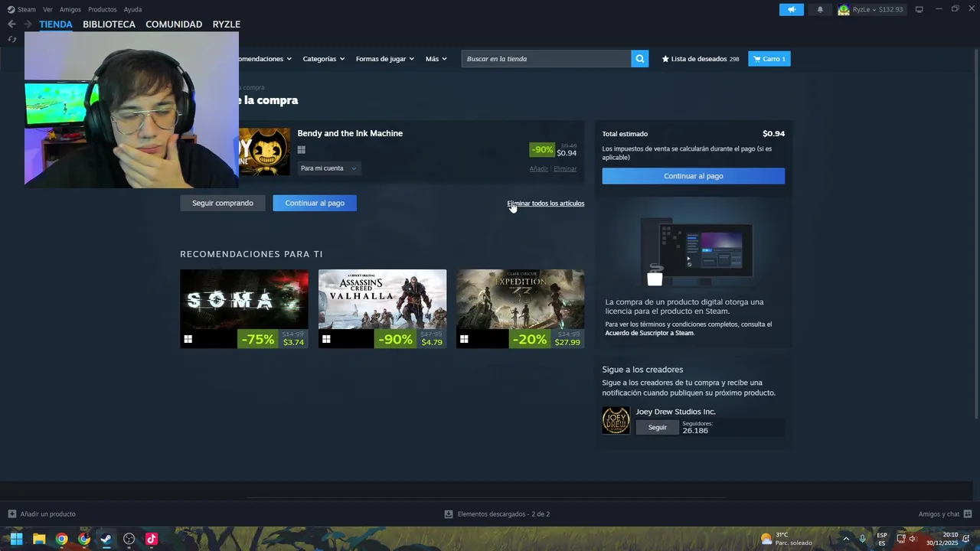Image resolution: width=980 pixels, height=551 pixels.
Task: Open the Formas de jugar dropdown
Action: pos(384,59)
